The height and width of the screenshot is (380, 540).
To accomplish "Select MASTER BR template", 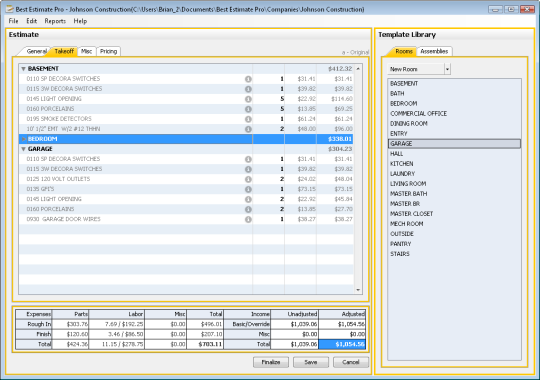I will click(x=454, y=204).
